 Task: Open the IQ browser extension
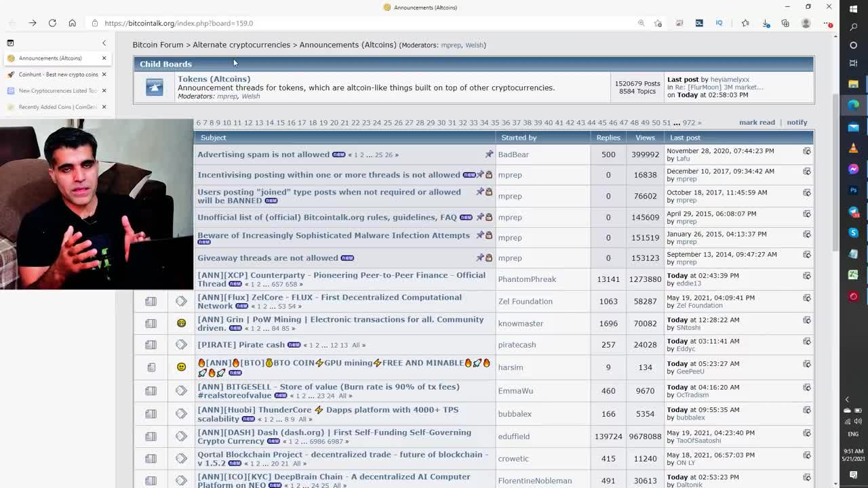tap(719, 23)
